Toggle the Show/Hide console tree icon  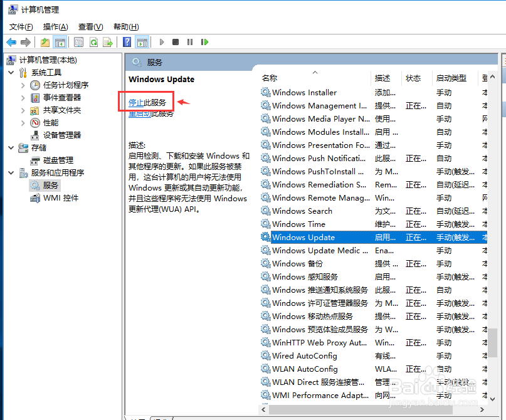click(x=60, y=42)
